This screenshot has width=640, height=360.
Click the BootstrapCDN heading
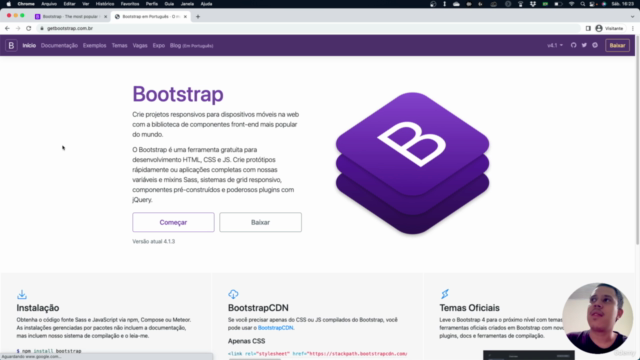pyautogui.click(x=258, y=308)
